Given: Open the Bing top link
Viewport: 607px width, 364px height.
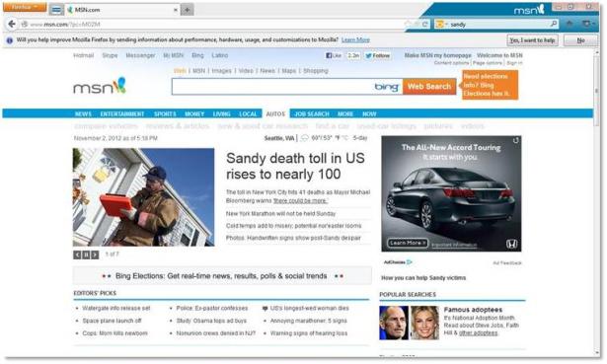Looking at the screenshot, I should (x=197, y=55).
